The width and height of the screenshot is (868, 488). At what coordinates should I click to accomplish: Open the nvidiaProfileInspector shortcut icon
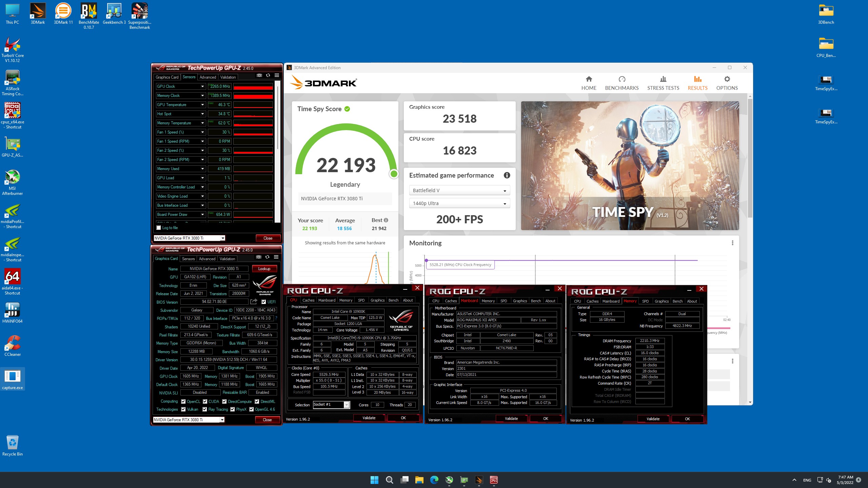coord(13,216)
